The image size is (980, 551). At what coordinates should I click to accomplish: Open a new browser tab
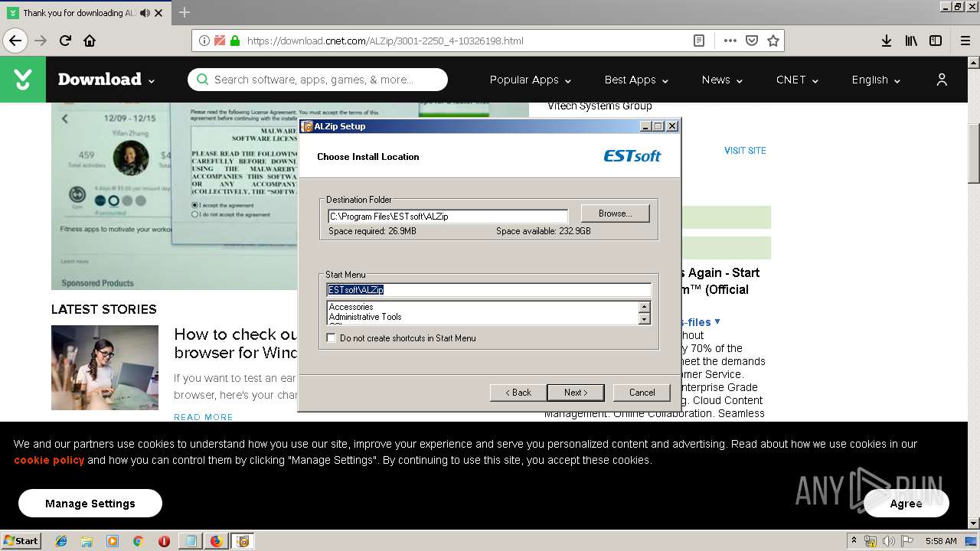click(185, 12)
